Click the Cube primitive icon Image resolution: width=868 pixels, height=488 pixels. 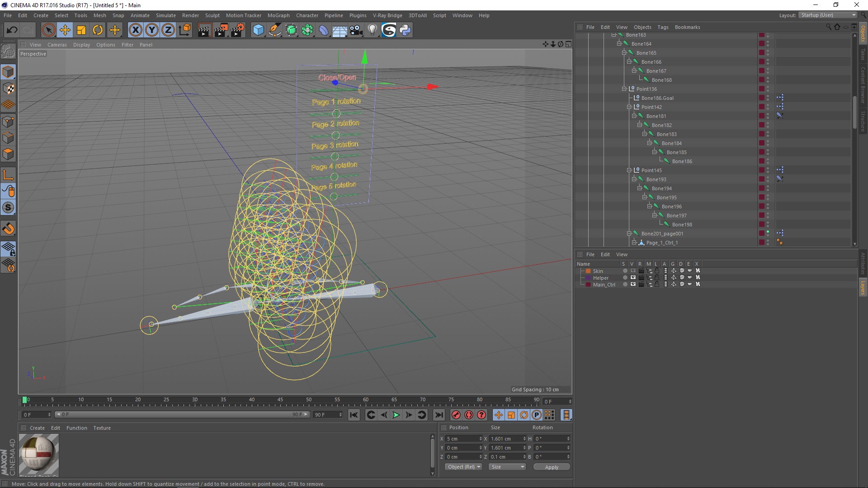[x=258, y=30]
